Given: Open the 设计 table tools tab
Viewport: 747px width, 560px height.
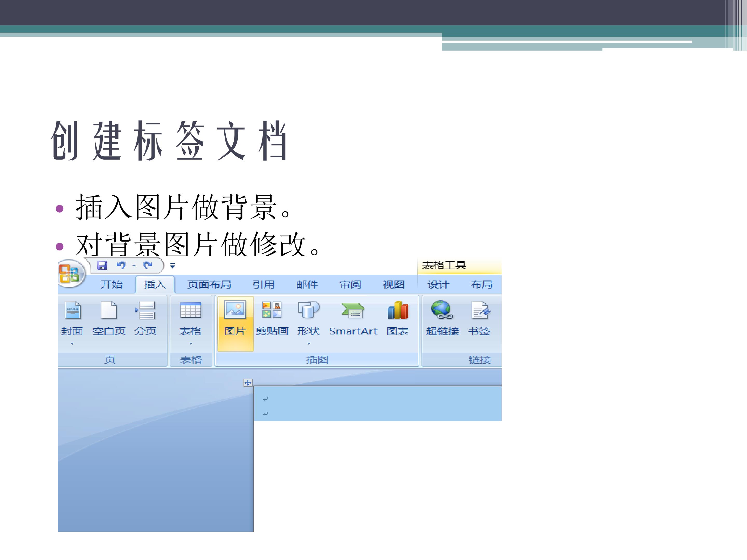Looking at the screenshot, I should [x=438, y=285].
